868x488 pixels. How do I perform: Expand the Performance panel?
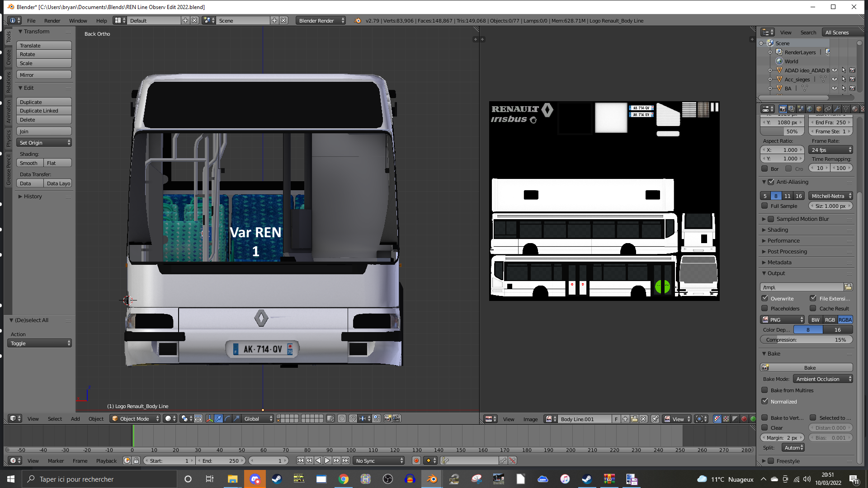783,241
